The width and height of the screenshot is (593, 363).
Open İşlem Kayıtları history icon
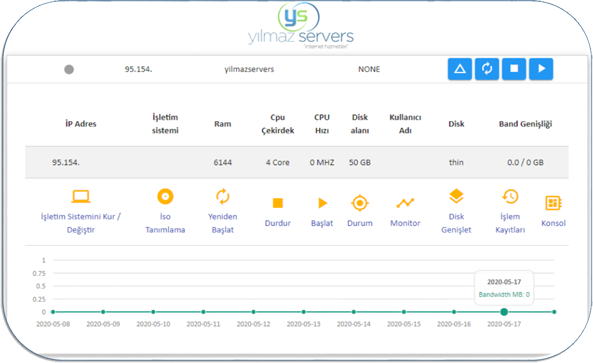pyautogui.click(x=510, y=197)
